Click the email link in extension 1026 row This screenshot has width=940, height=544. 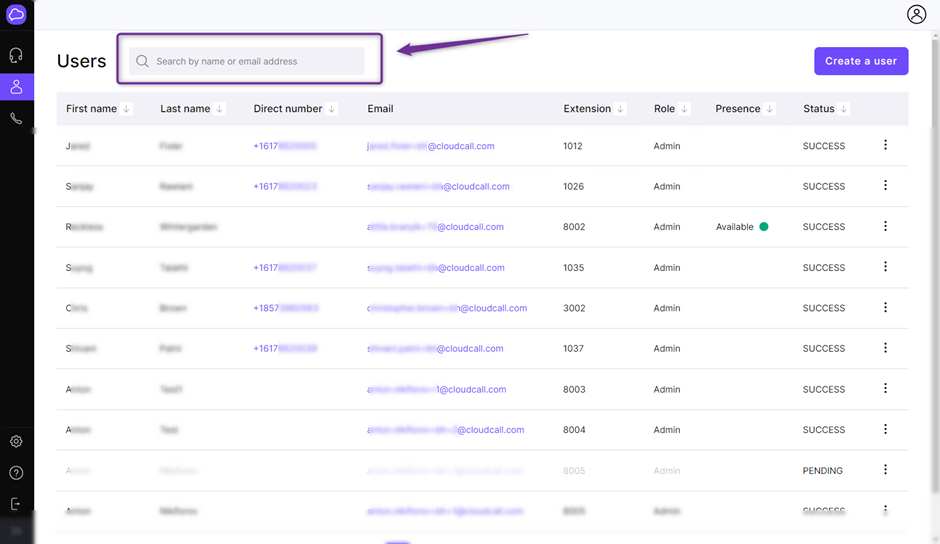point(438,187)
